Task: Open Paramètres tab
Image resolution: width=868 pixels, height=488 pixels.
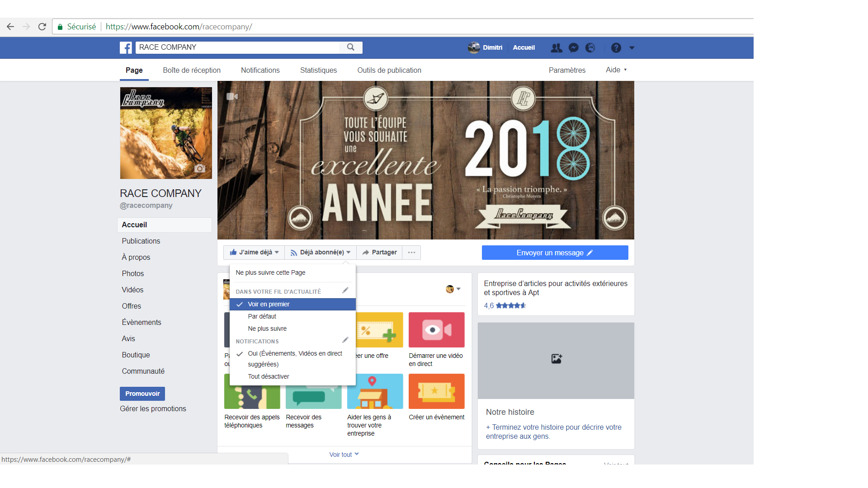Action: click(x=567, y=70)
